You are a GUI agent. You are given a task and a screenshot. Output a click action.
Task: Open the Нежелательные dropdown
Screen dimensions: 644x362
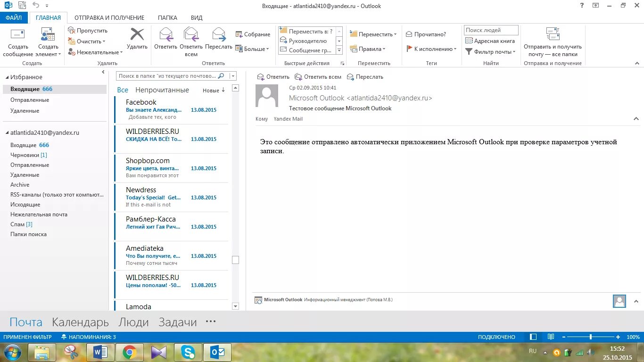click(95, 52)
